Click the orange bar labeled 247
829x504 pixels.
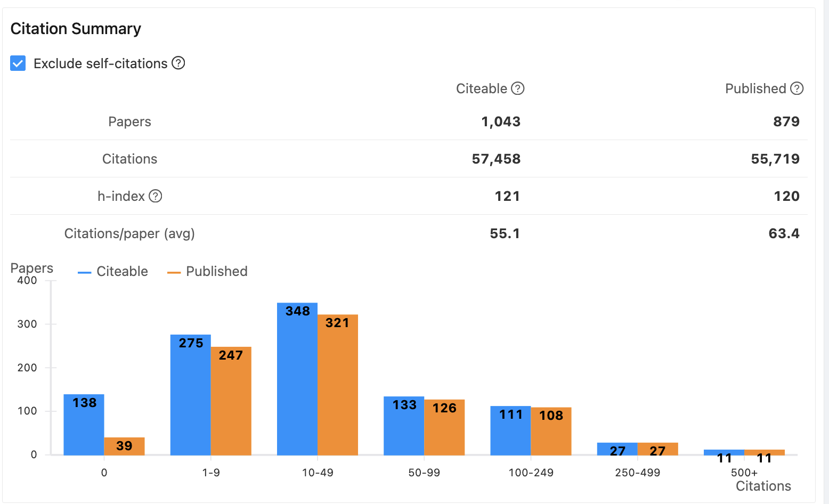[x=231, y=401]
